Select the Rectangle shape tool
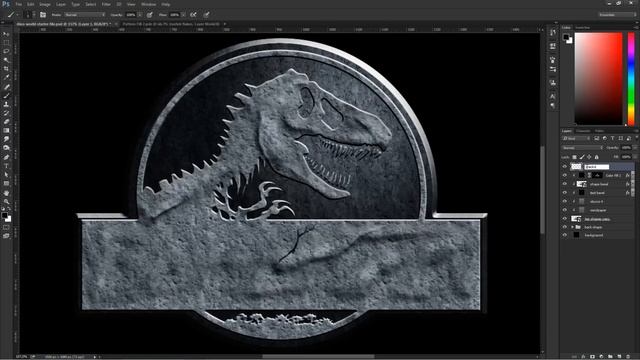Viewport: 640px width, 360px height. pyautogui.click(x=6, y=184)
